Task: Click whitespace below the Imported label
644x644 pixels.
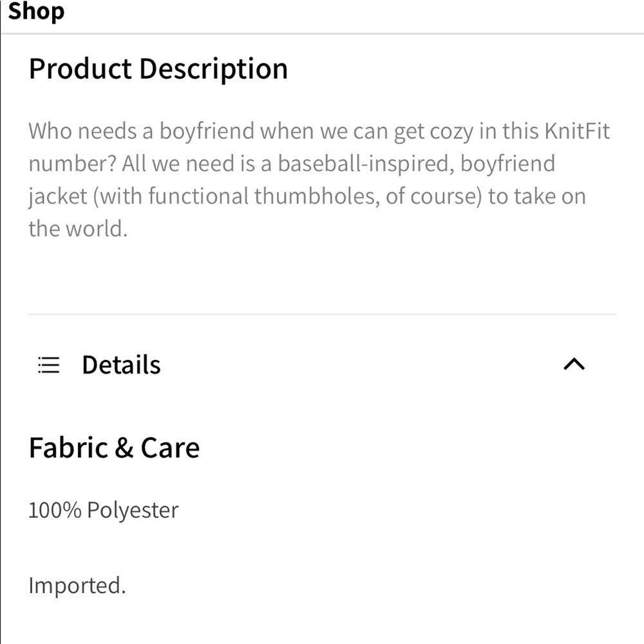Action: 322,621
